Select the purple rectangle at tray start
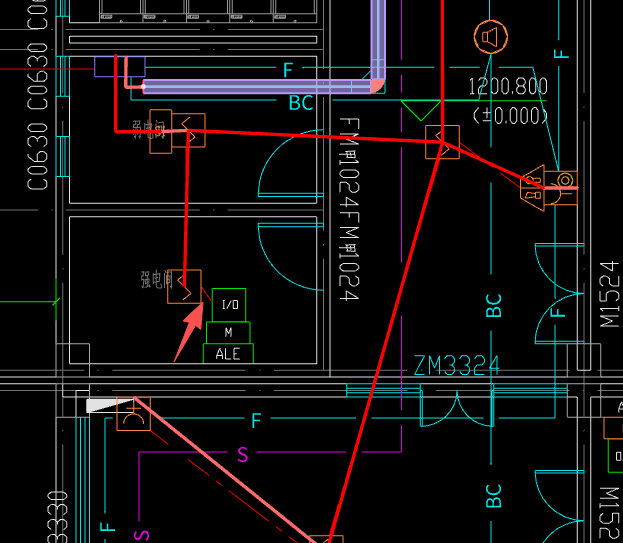This screenshot has height=543, width=623. 120,66
